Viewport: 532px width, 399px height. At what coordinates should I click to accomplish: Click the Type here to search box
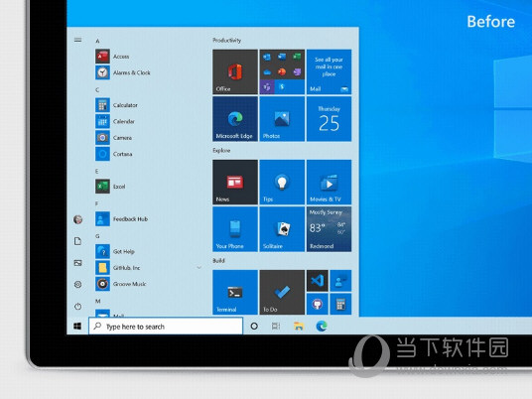pyautogui.click(x=166, y=327)
